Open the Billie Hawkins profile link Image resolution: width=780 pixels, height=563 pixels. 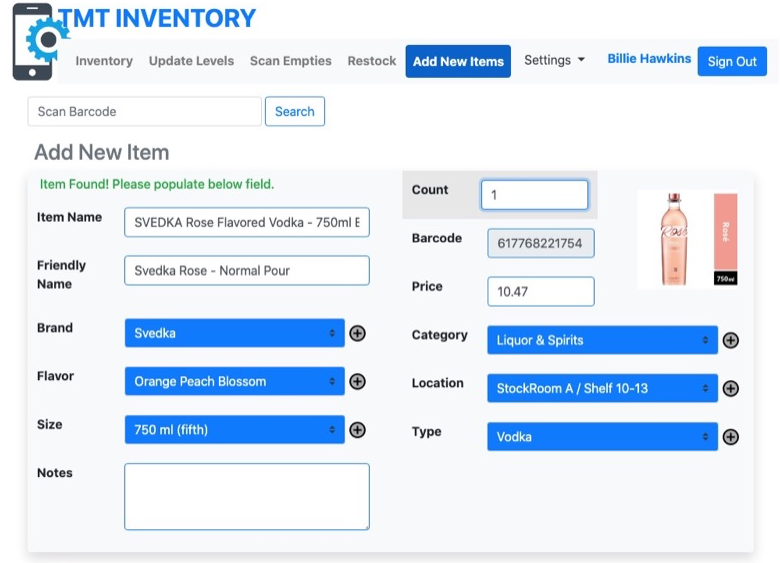pyautogui.click(x=649, y=59)
